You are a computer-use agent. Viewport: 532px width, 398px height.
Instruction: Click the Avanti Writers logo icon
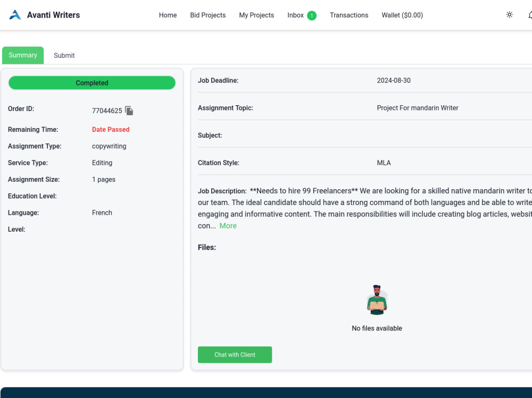pos(15,15)
